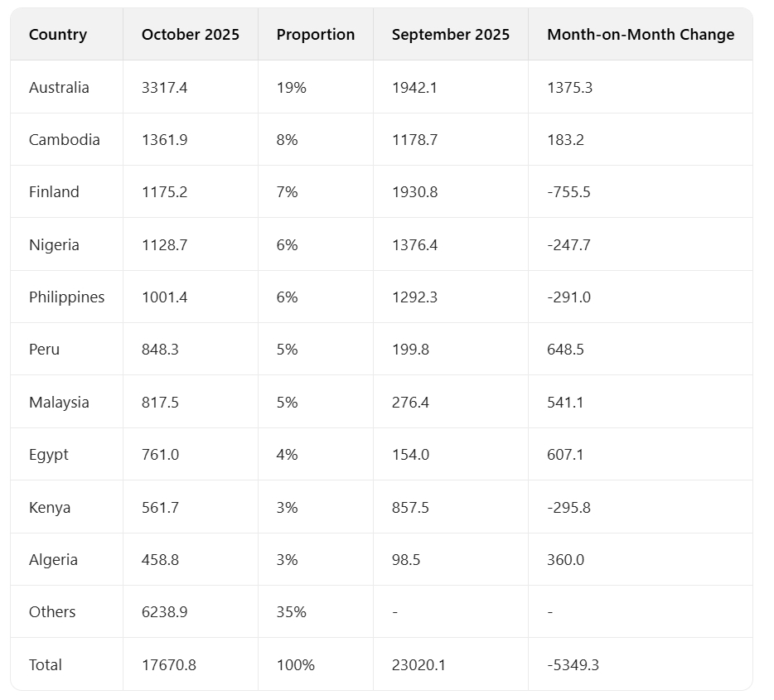The image size is (774, 700).
Task: Click the September 2025 header cell
Action: coord(451,35)
